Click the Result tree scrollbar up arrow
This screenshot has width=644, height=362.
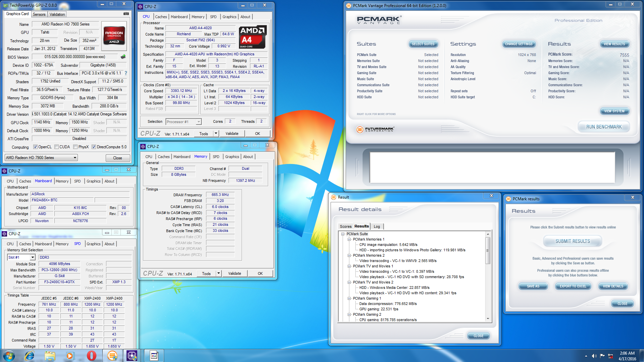(488, 234)
